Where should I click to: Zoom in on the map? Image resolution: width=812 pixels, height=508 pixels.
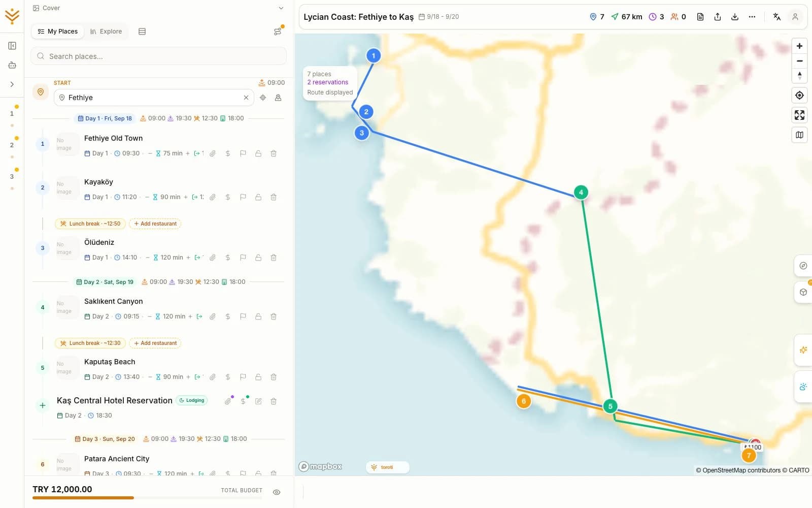[x=799, y=46]
